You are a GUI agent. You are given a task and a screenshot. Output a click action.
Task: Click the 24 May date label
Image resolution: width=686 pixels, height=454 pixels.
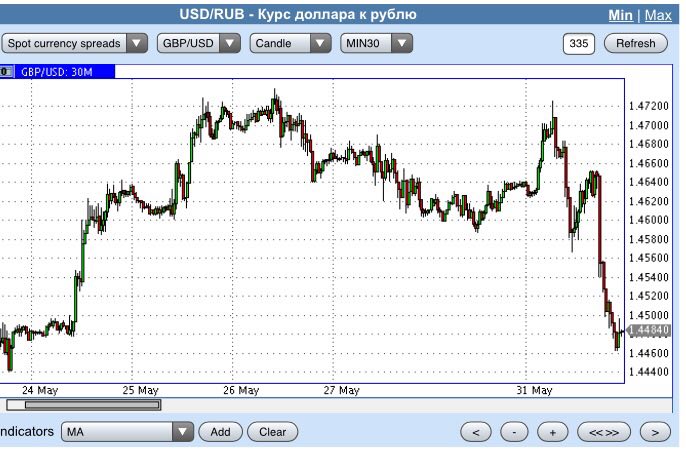click(x=40, y=390)
